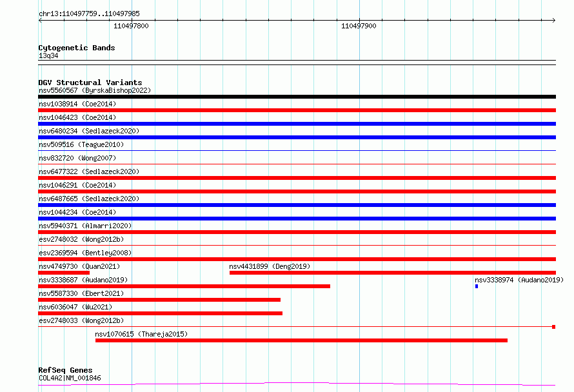The image size is (574, 392).
Task: Open variant nsv4749730 (Quan2021) label
Action: (79, 266)
